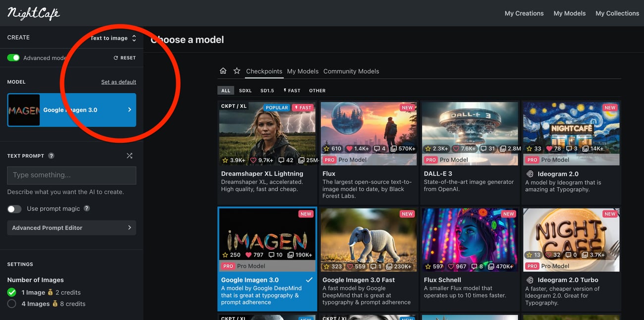Switch to the My Models tab

click(303, 71)
